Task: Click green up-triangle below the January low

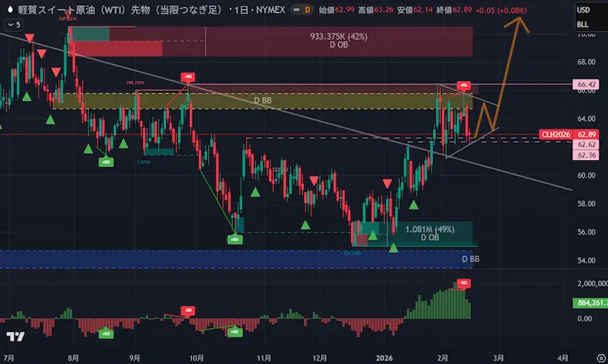Action: pyautogui.click(x=393, y=248)
